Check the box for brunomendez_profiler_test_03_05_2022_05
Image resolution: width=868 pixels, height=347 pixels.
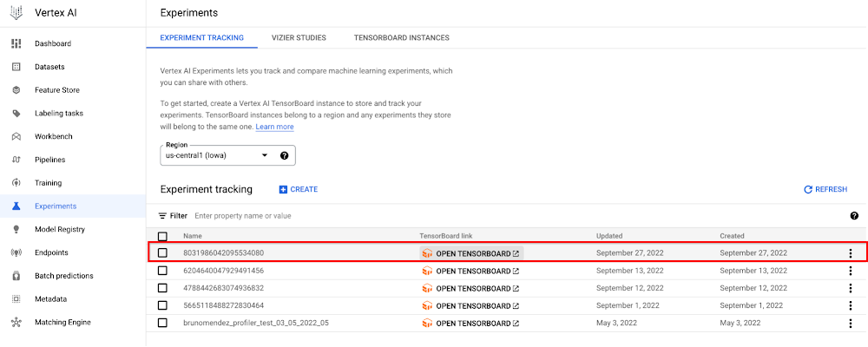163,323
